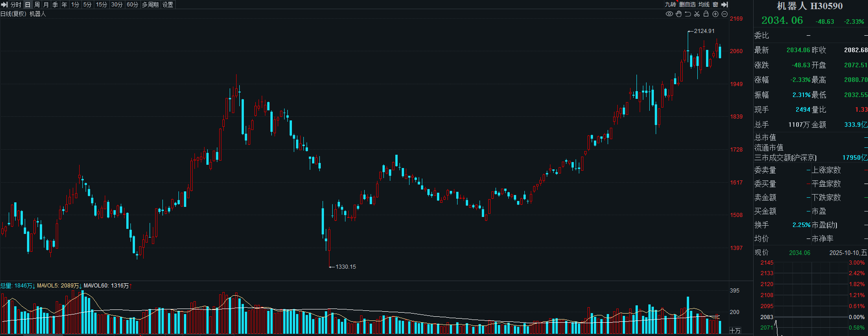Toggle the unlock padlock icon
868x336 pixels.
click(706, 14)
